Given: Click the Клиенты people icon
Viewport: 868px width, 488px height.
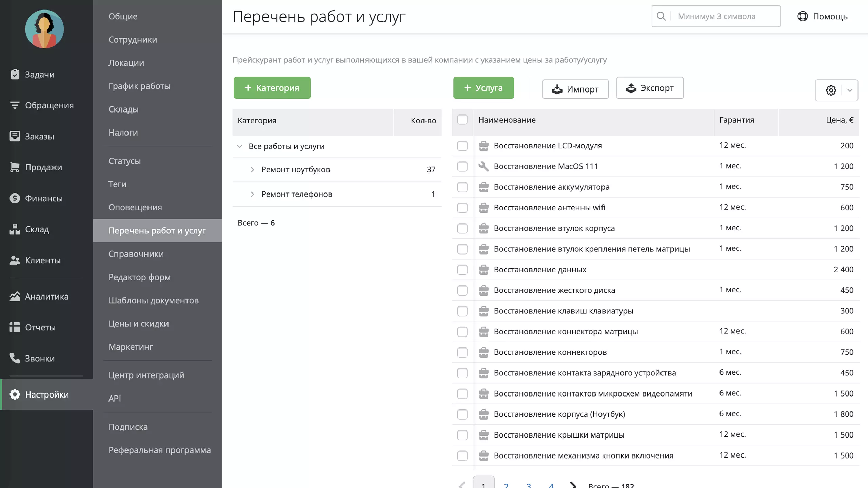Looking at the screenshot, I should (x=15, y=260).
